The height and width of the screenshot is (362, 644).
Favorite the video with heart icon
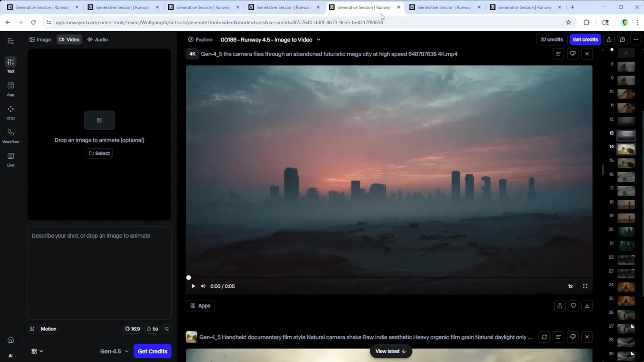(573, 306)
